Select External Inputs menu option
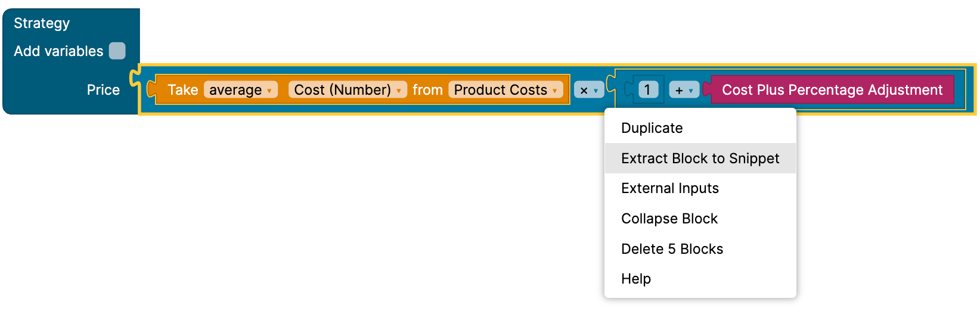This screenshot has height=311, width=980. 669,188
